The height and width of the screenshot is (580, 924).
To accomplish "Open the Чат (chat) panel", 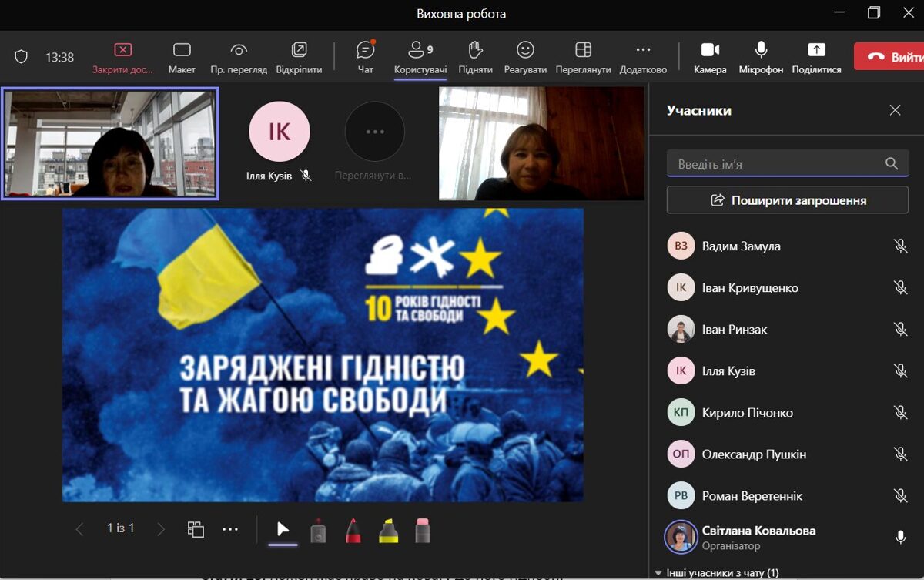I will [x=365, y=58].
